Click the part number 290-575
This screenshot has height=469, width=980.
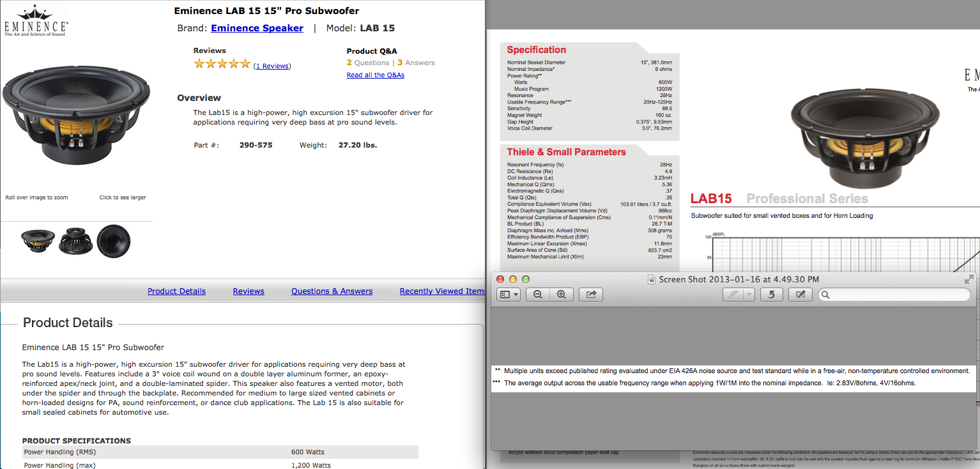[256, 145]
